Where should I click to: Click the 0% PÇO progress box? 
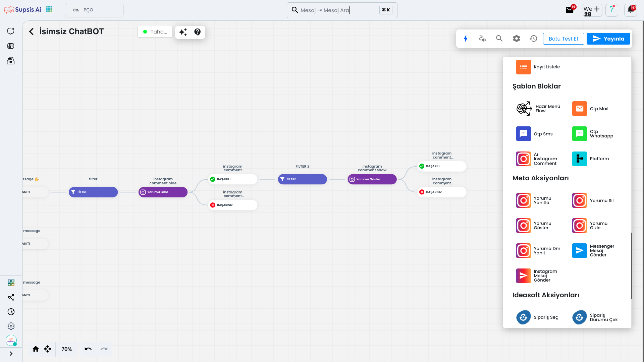coord(94,10)
